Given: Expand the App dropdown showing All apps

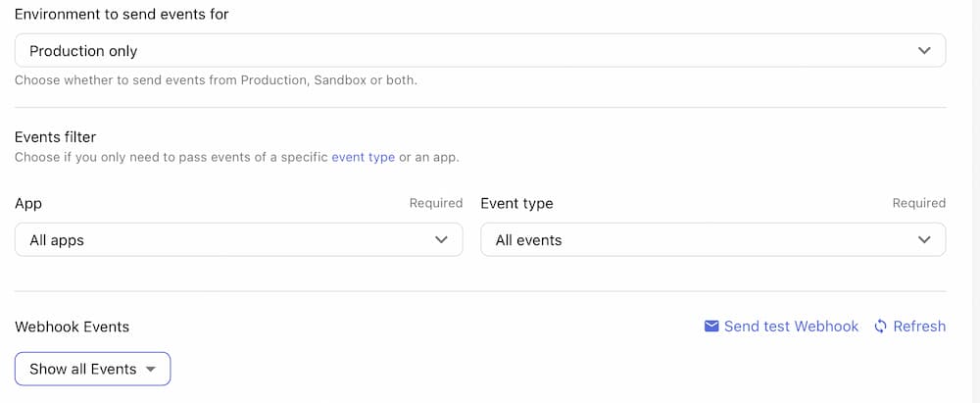Looking at the screenshot, I should click(238, 240).
